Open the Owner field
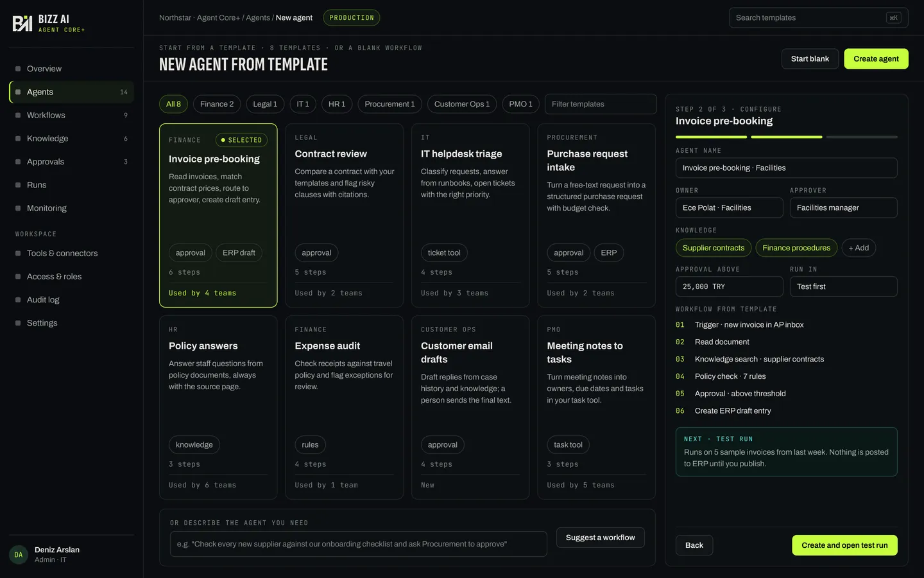Screen dimensions: 924x578 click(x=730, y=208)
